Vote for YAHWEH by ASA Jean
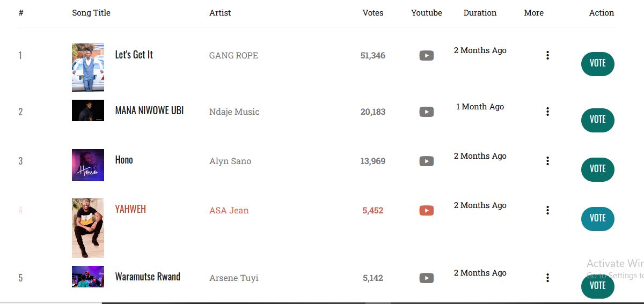This screenshot has height=304, width=644. [x=597, y=218]
